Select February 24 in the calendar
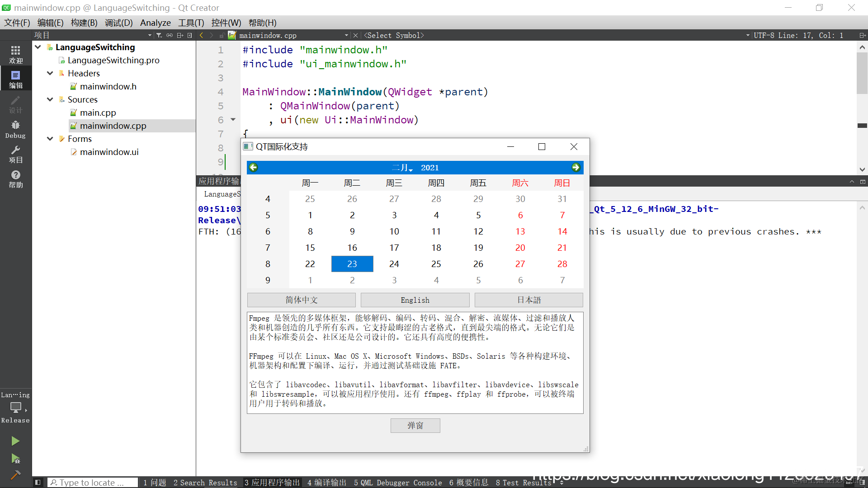 394,264
